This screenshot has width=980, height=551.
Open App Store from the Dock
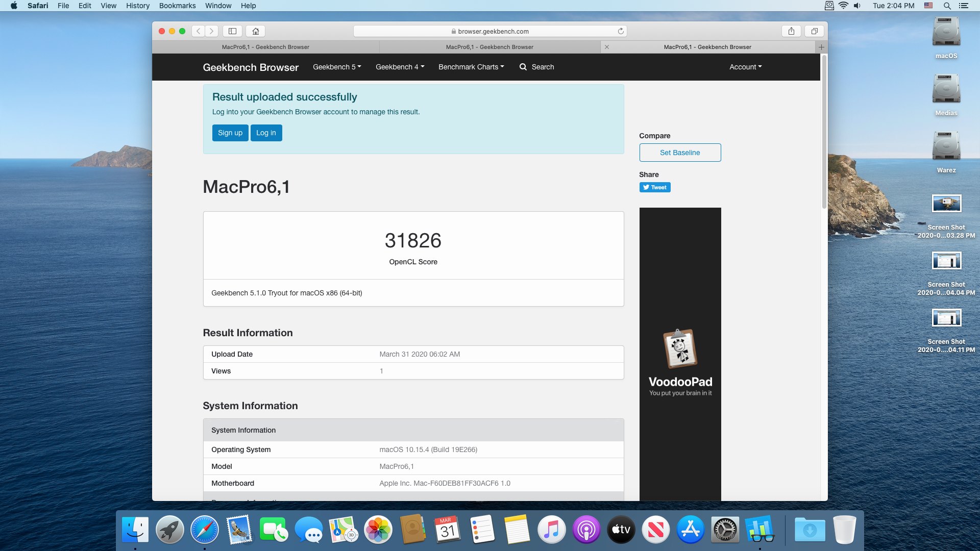click(691, 530)
